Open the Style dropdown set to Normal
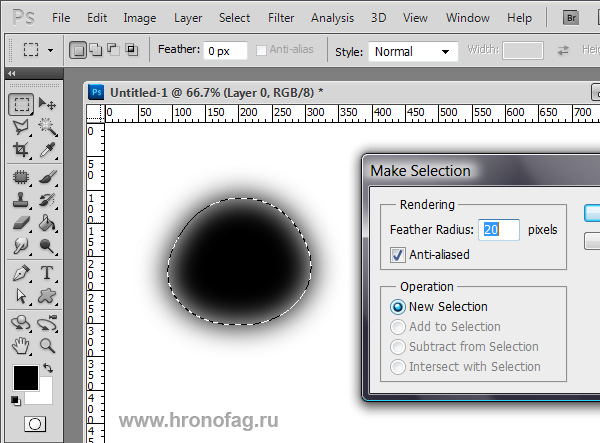 click(412, 51)
